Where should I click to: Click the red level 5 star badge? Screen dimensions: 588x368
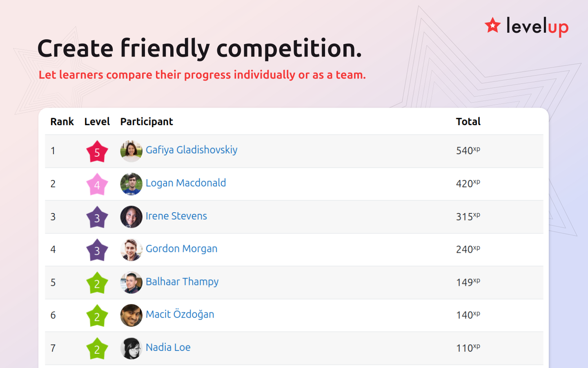(97, 151)
